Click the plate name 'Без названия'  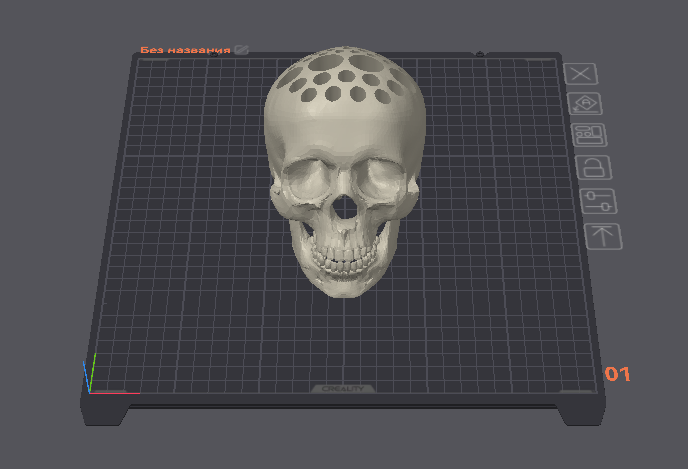point(185,50)
